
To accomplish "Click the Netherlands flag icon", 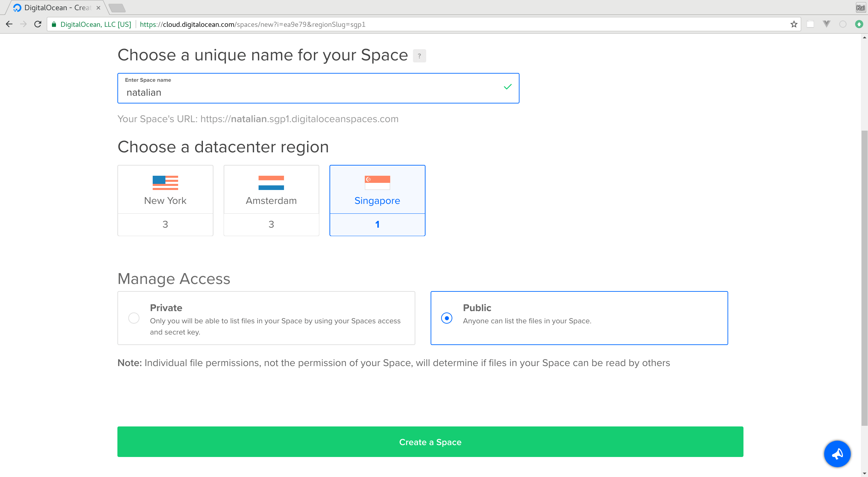I will tap(271, 183).
